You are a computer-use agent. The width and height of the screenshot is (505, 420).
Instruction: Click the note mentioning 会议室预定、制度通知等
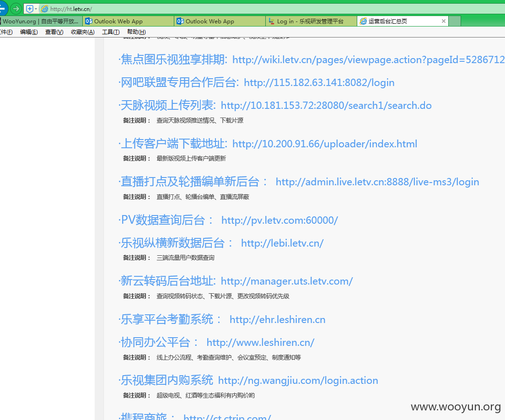tap(229, 357)
